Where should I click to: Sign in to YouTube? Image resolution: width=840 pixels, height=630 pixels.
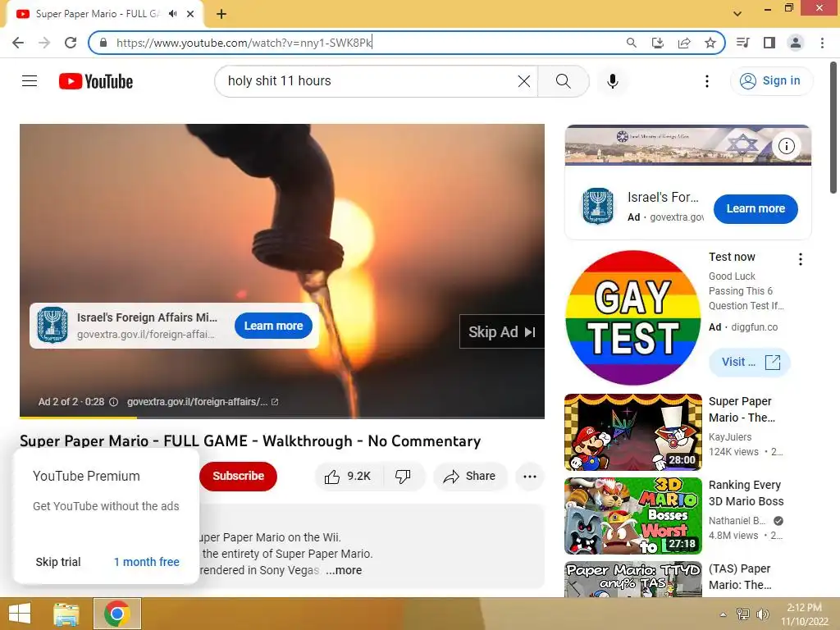point(770,81)
